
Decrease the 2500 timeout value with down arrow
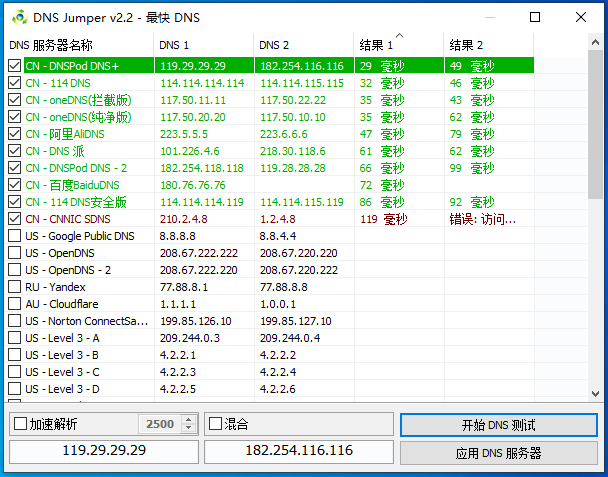tap(188, 428)
